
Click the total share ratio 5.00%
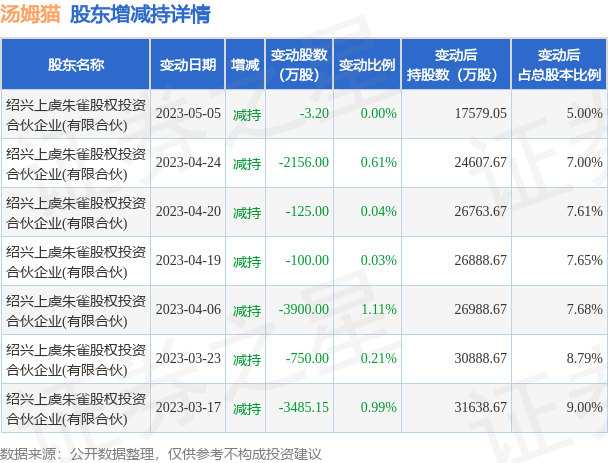click(584, 114)
